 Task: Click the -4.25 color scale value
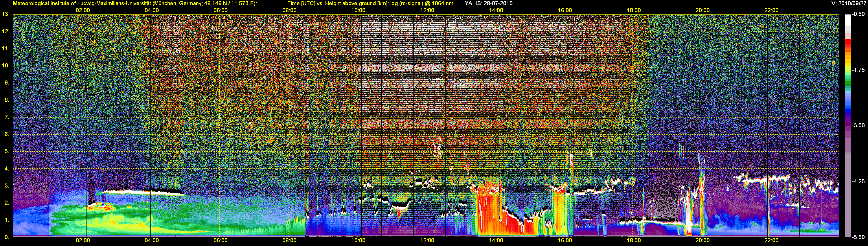pos(858,182)
